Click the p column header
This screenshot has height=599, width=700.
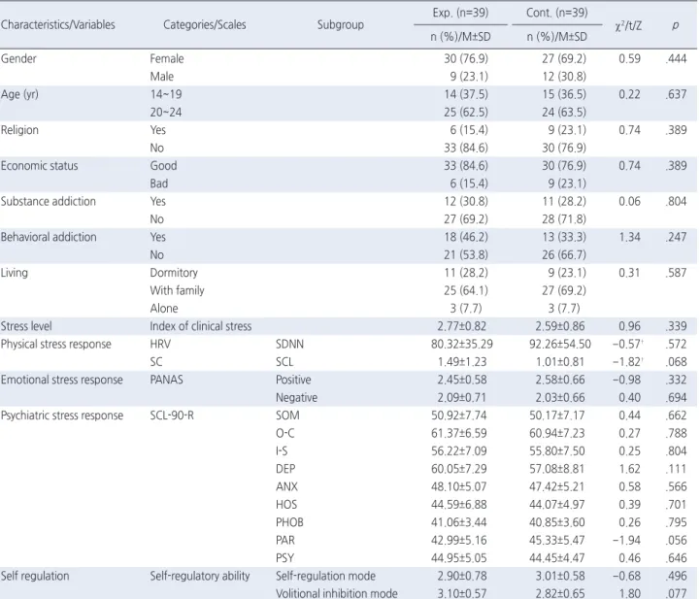676,25
